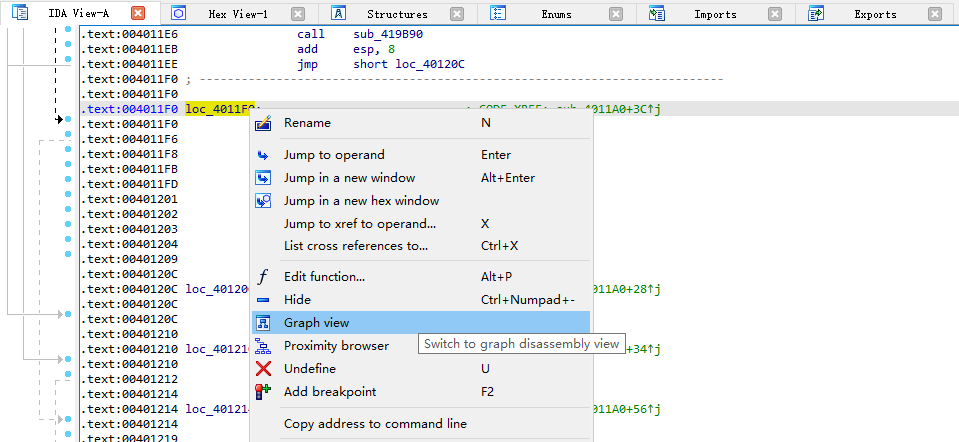Open the Hex View-1 tab

tap(238, 14)
